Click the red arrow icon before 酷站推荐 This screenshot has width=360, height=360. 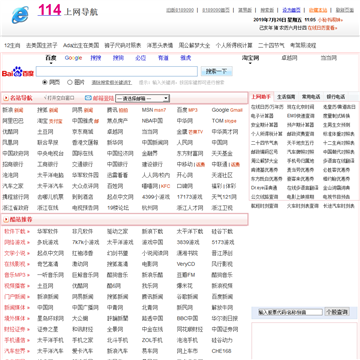coord(6,220)
